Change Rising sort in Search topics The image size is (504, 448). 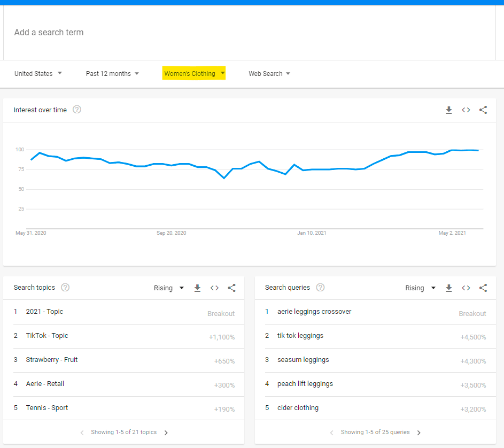[168, 288]
